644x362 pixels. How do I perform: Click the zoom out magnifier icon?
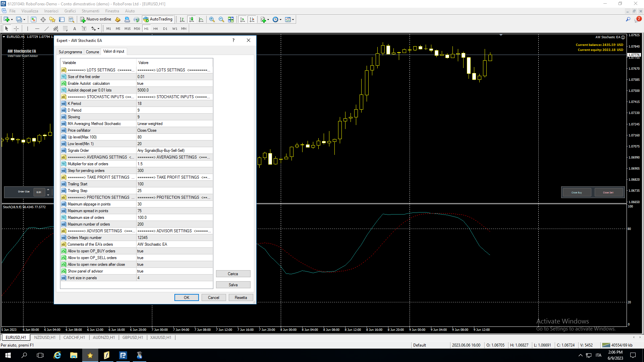tap(221, 19)
